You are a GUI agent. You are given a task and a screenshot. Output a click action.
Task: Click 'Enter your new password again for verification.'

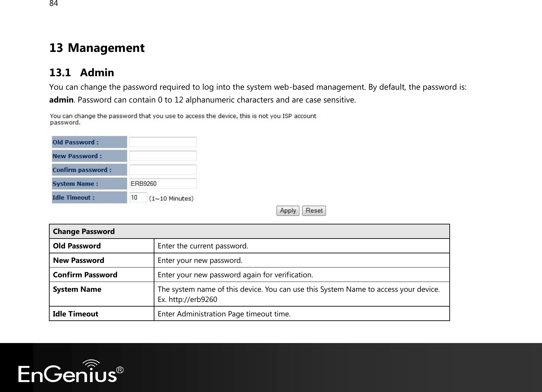[x=236, y=275]
